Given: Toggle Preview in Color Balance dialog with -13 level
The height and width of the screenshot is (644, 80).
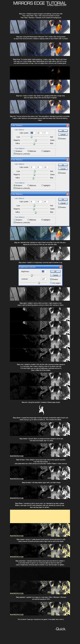Looking at the screenshot, I should (x=62, y=173).
